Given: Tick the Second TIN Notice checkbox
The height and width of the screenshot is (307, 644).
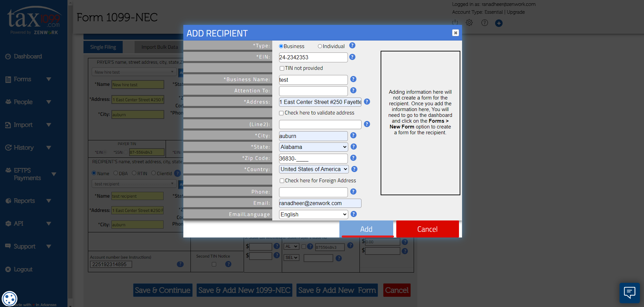Looking at the screenshot, I should [214, 264].
